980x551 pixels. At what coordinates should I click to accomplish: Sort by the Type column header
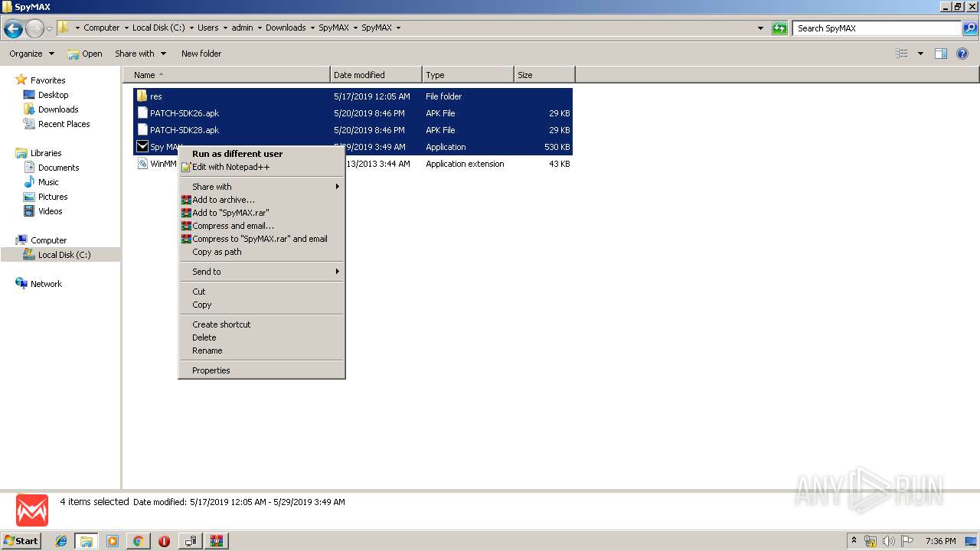[468, 75]
